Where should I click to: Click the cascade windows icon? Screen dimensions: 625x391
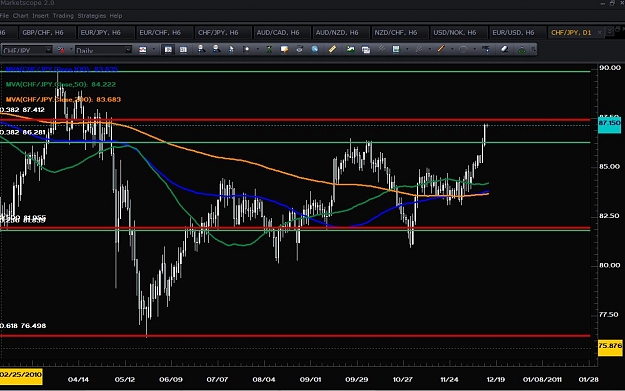[366, 50]
